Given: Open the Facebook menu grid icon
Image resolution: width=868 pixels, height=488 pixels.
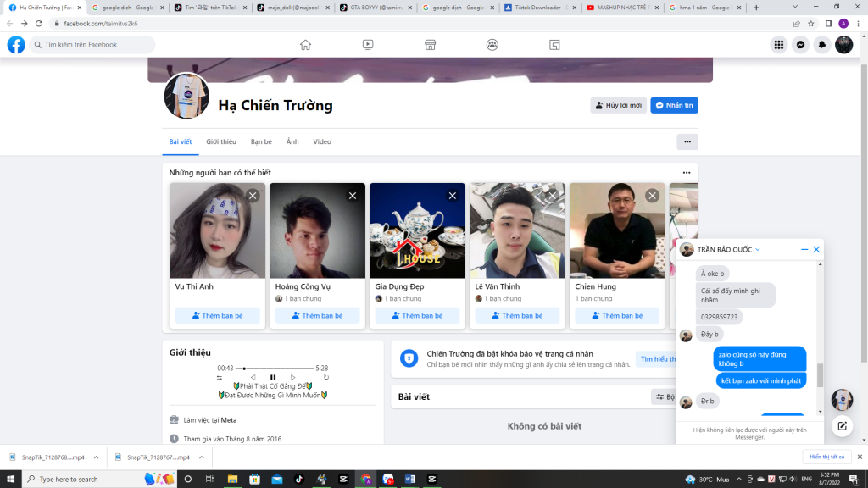Looking at the screenshot, I should (x=778, y=45).
